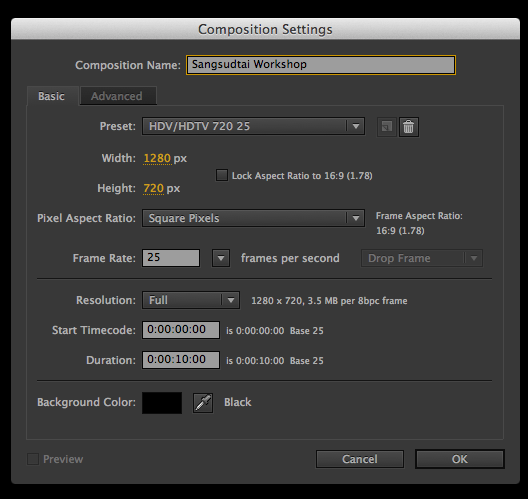The image size is (528, 499).
Task: Enable Lock Aspect Ratio to 16:9 checkbox
Action: click(222, 175)
